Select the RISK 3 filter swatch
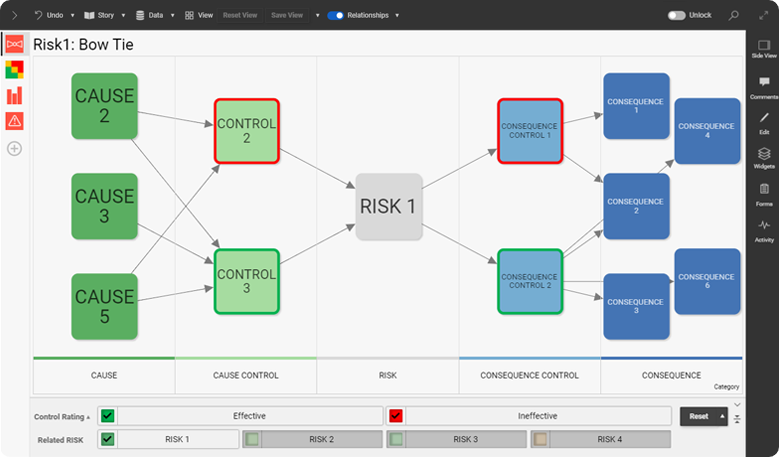779x457 pixels. pos(396,438)
